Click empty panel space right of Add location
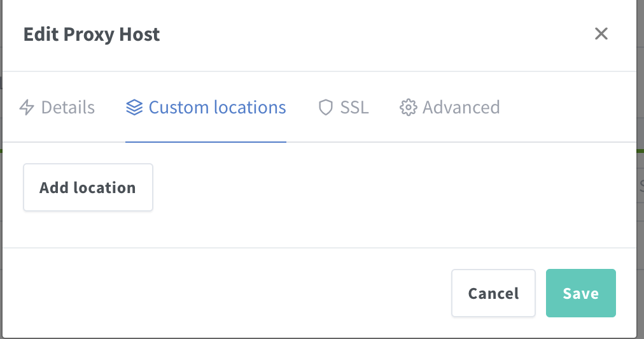Viewport: 644px width, 339px height. (x=382, y=187)
